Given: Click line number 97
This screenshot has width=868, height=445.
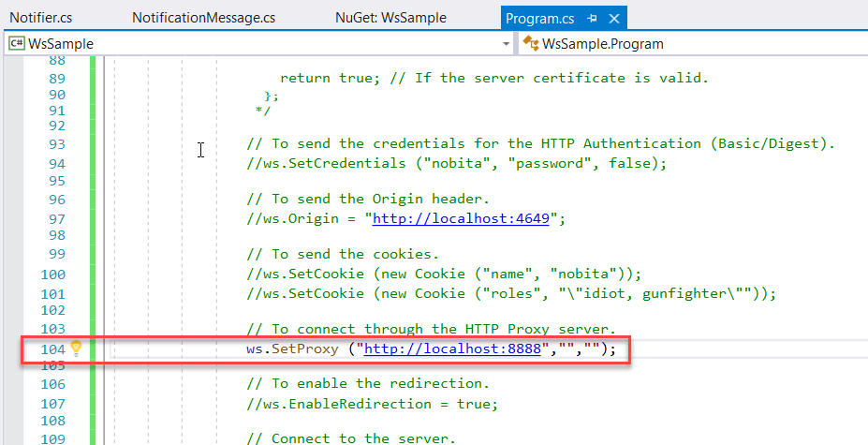Looking at the screenshot, I should pyautogui.click(x=57, y=218).
